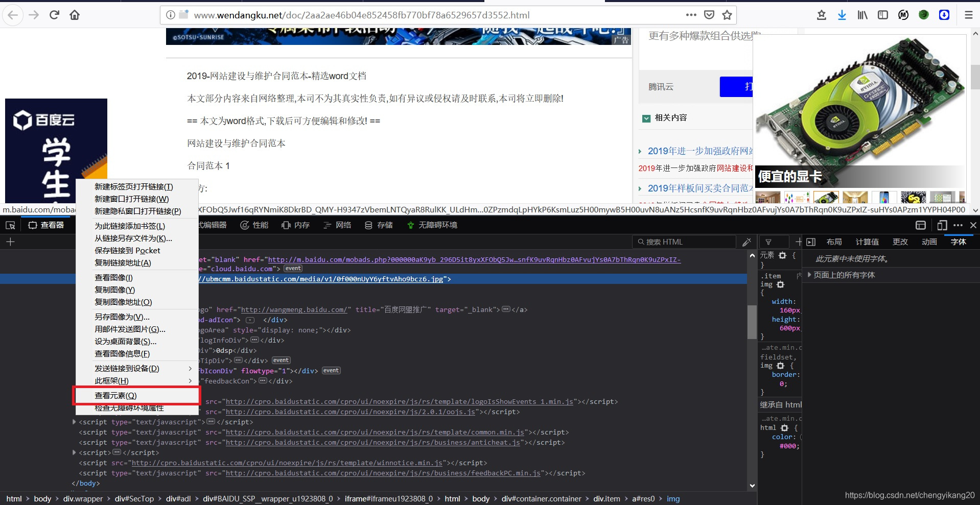
Task: Open responsive design mode icon
Action: point(942,225)
